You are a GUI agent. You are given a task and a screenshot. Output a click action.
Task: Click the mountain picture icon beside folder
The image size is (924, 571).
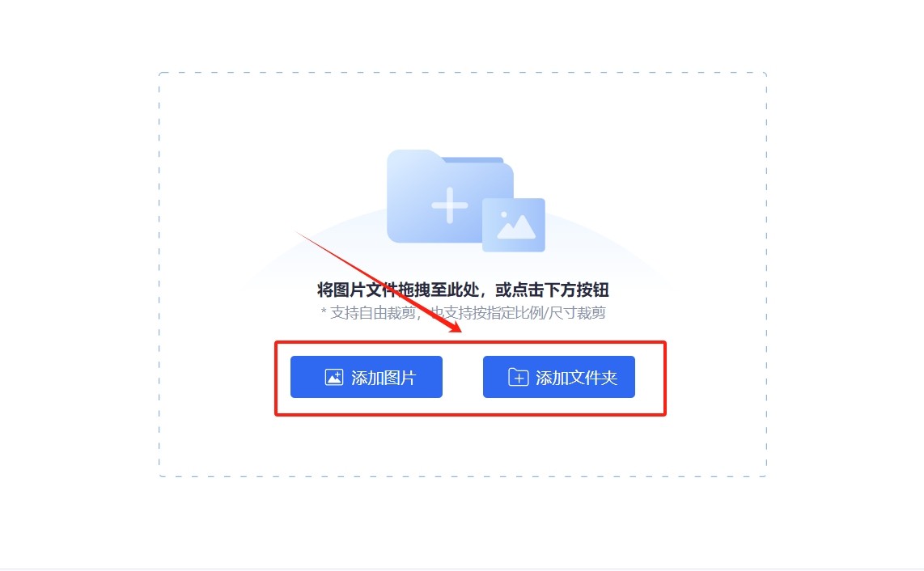(513, 225)
